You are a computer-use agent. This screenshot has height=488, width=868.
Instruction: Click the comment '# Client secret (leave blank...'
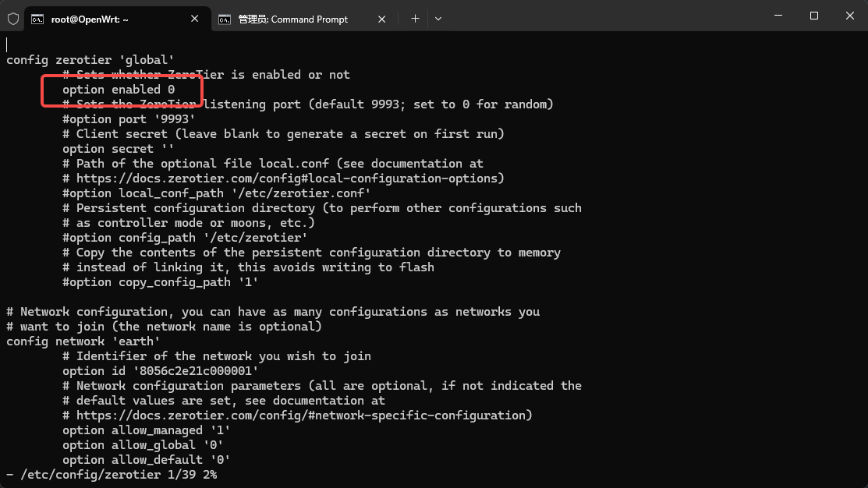[283, 134]
